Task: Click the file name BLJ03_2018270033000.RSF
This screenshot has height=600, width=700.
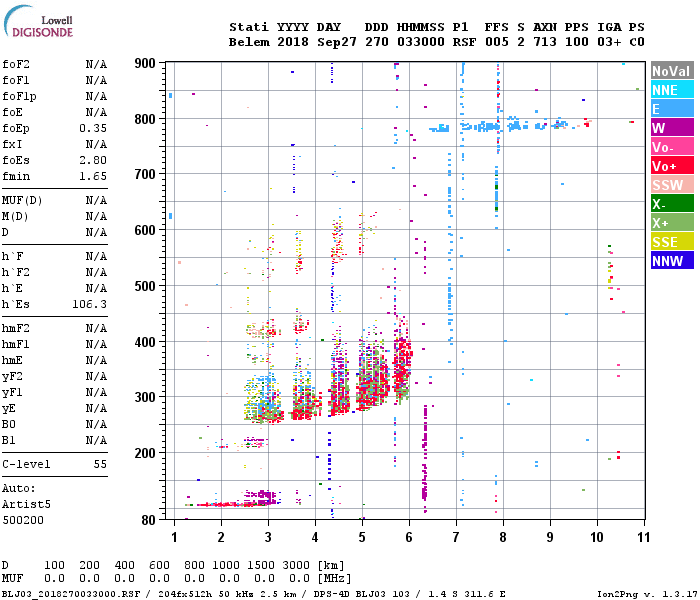Action: tap(71, 594)
